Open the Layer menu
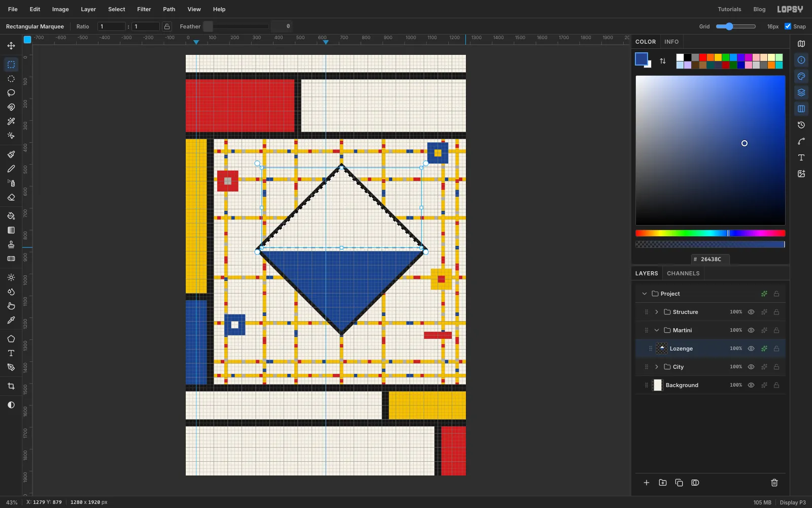This screenshot has width=812, height=508. [x=88, y=9]
